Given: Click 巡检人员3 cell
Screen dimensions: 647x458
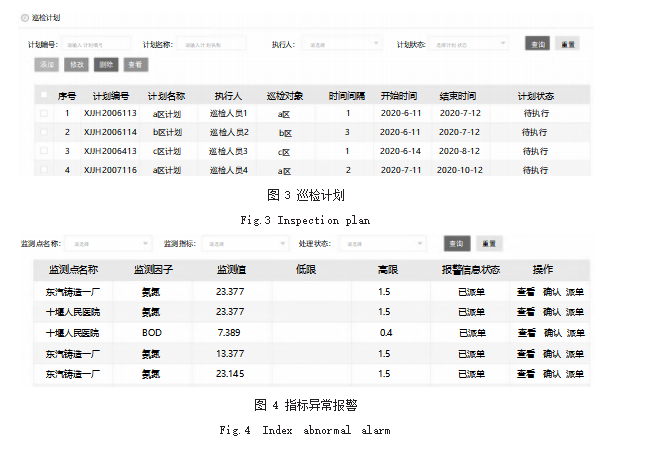Looking at the screenshot, I should tap(228, 151).
